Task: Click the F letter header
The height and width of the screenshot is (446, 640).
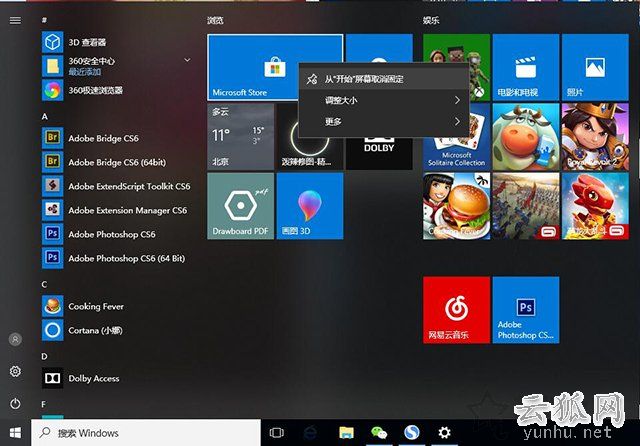Action: [44, 404]
